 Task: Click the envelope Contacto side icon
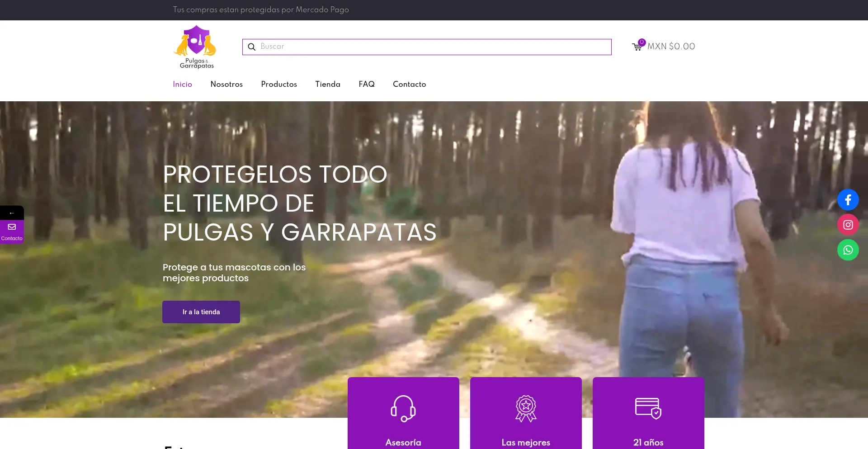click(12, 227)
